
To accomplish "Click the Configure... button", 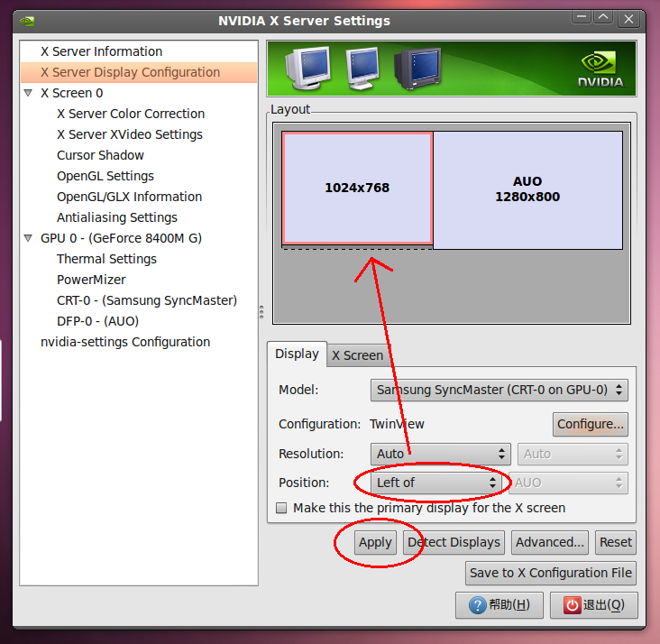I will [x=591, y=424].
